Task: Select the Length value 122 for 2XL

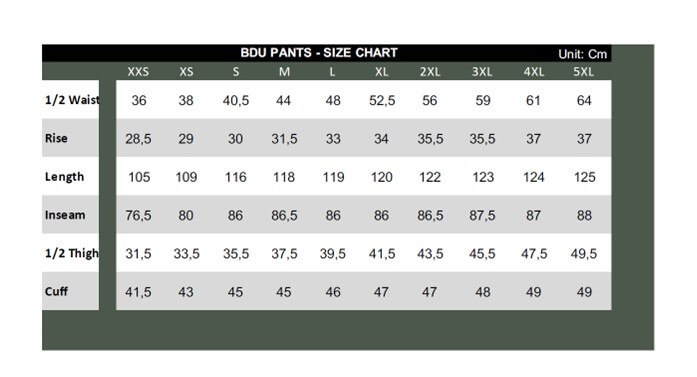Action: (x=430, y=177)
